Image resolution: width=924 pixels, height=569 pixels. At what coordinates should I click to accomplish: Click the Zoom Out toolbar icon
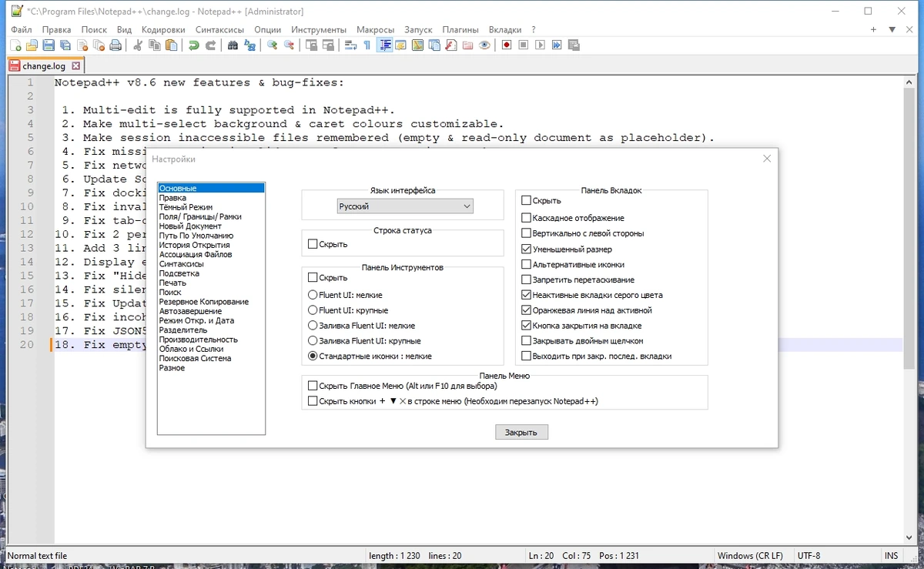[290, 45]
